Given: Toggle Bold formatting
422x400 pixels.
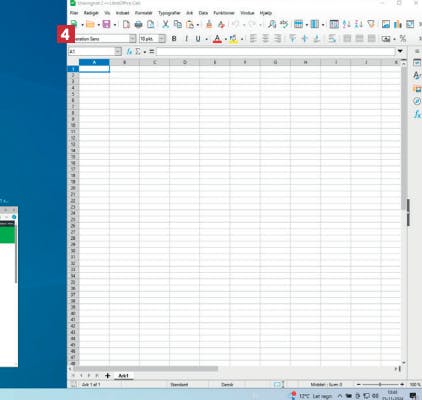Looking at the screenshot, I should coord(174,39).
